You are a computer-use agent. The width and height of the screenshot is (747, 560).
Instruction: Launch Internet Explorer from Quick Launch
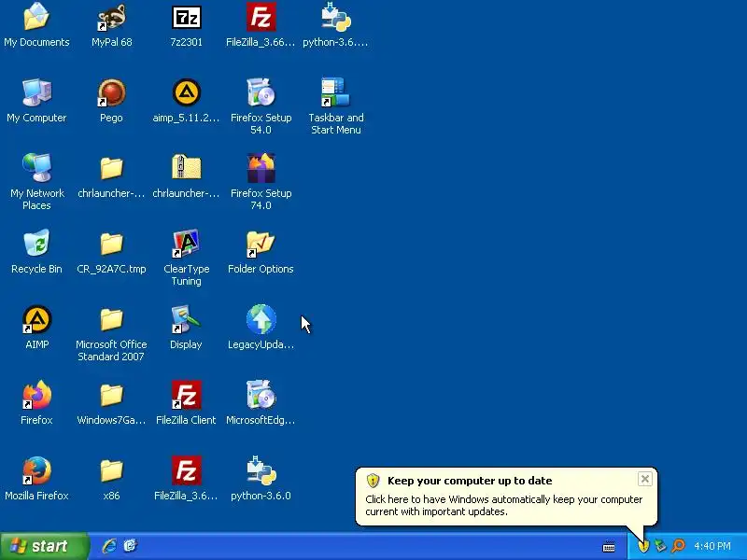pyautogui.click(x=109, y=546)
